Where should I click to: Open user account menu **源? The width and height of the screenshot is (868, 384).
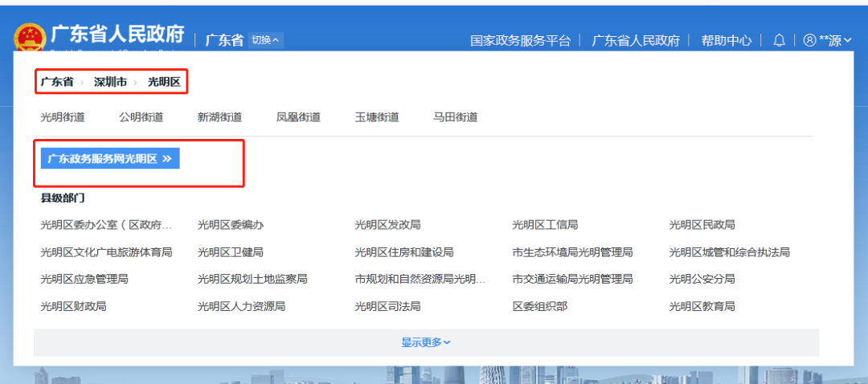pos(826,40)
